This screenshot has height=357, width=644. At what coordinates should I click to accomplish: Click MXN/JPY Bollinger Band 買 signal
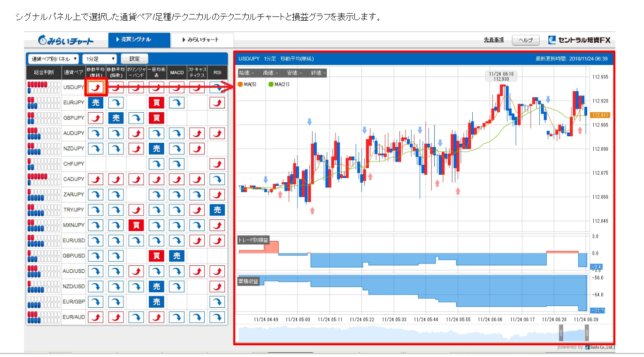136,225
